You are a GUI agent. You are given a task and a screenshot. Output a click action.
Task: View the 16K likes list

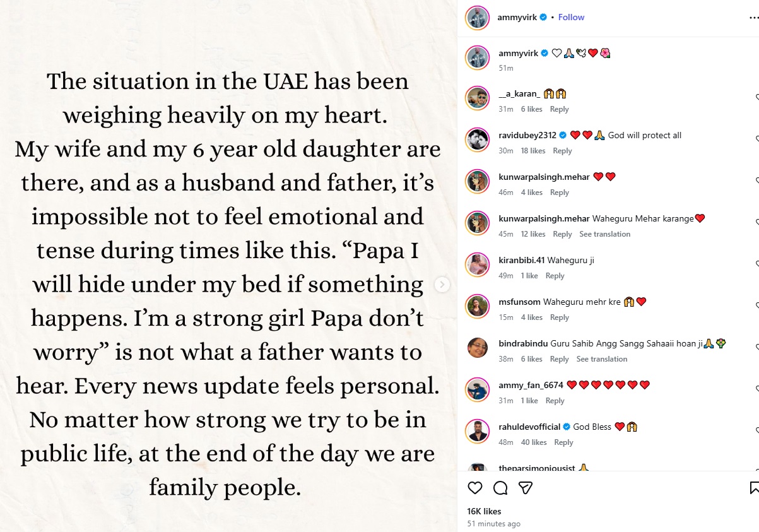pos(484,511)
